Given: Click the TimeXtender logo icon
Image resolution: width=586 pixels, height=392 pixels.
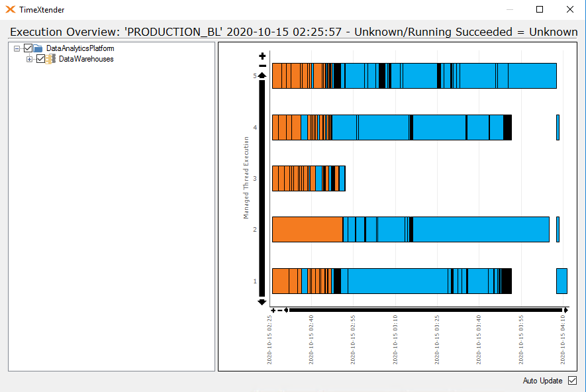Looking at the screenshot, I should click(11, 9).
